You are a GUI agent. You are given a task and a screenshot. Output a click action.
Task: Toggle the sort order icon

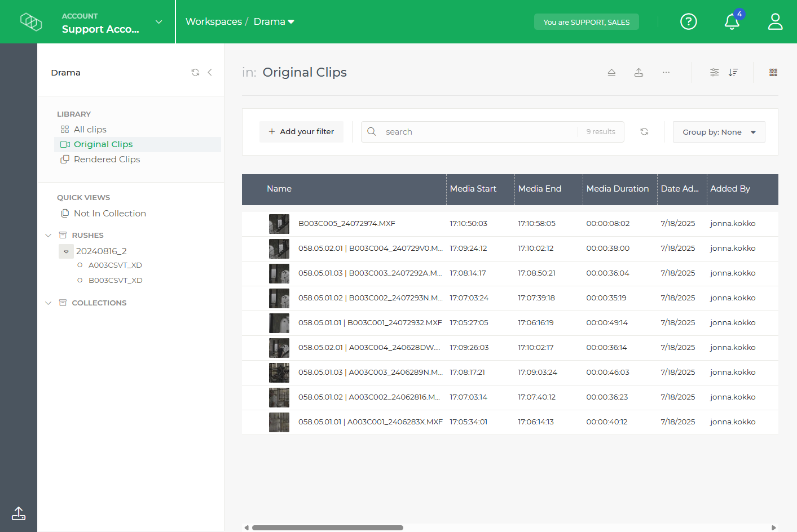[733, 72]
